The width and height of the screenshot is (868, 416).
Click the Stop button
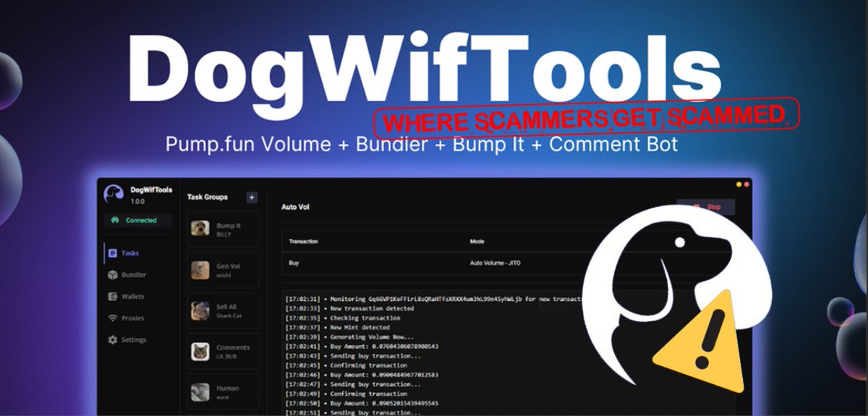pos(705,207)
